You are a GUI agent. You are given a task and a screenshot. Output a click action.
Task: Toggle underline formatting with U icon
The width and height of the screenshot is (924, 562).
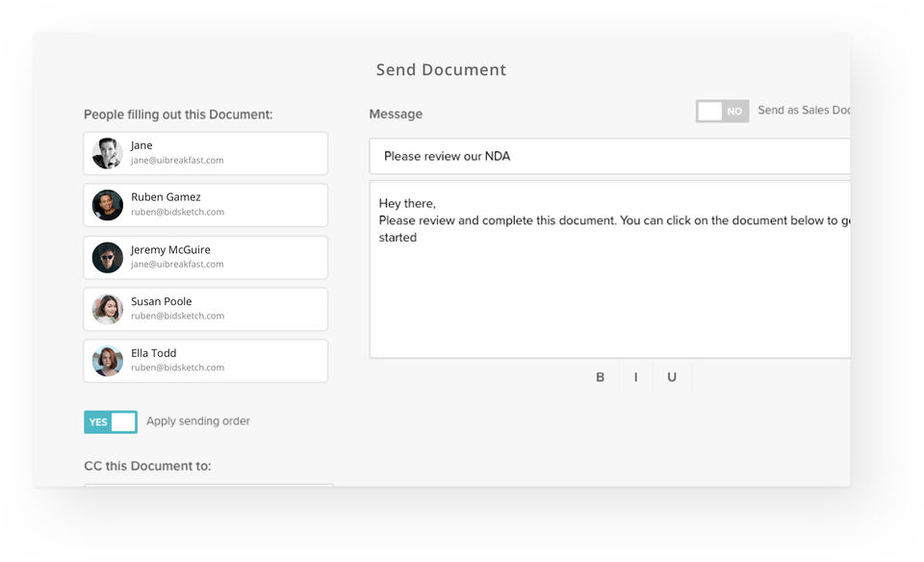(x=672, y=377)
